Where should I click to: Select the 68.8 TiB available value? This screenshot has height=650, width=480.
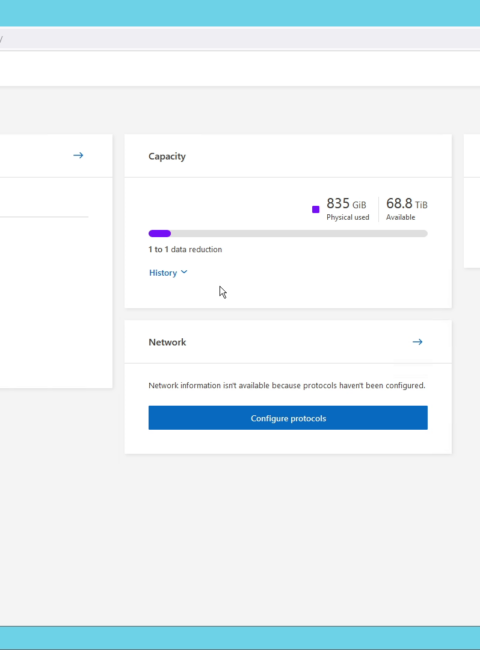coord(407,204)
